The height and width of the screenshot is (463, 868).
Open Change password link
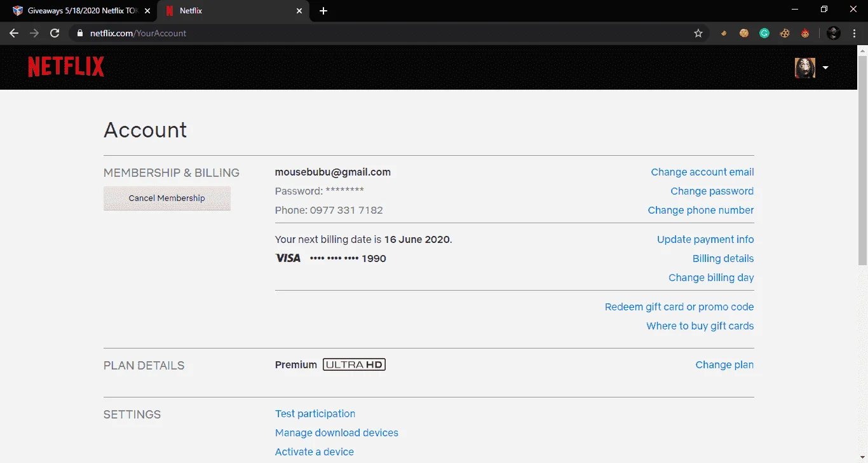point(712,191)
